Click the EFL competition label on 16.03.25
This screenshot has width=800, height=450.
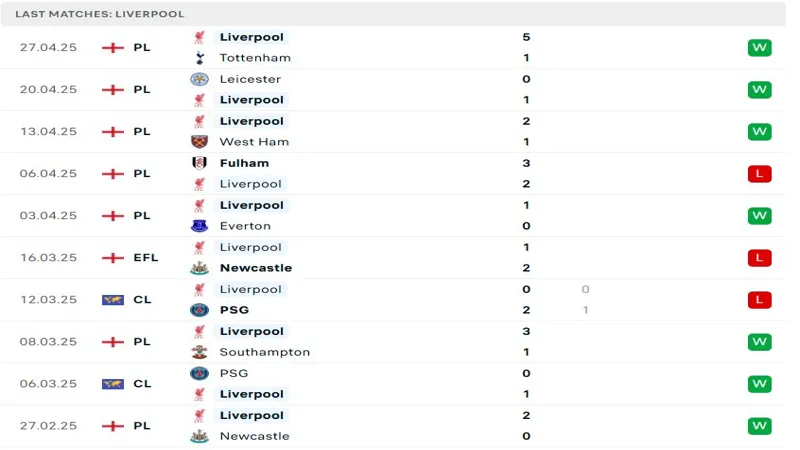[145, 257]
